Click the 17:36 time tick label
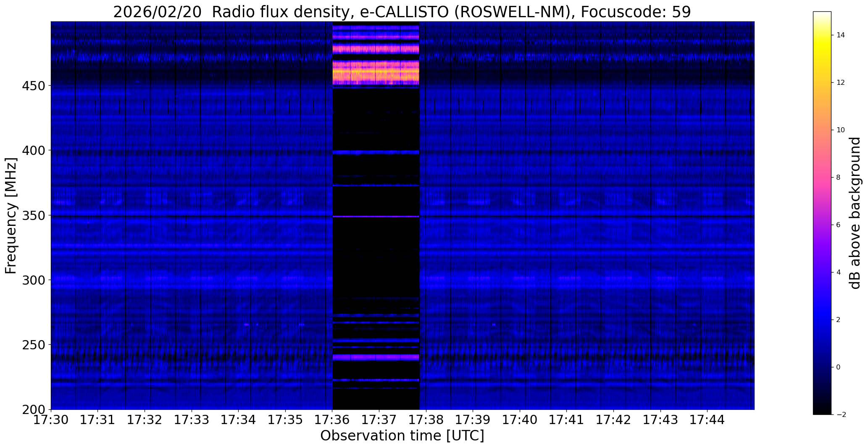The image size is (868, 448). click(332, 420)
